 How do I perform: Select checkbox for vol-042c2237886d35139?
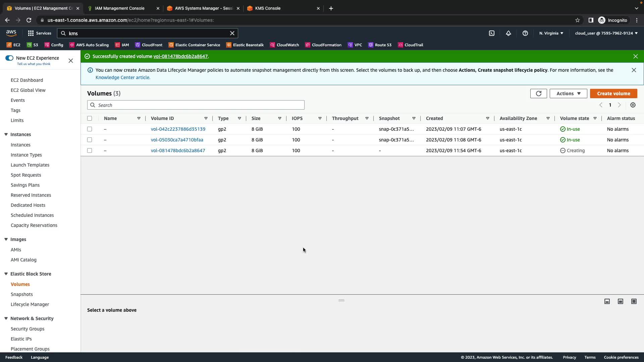click(x=90, y=129)
